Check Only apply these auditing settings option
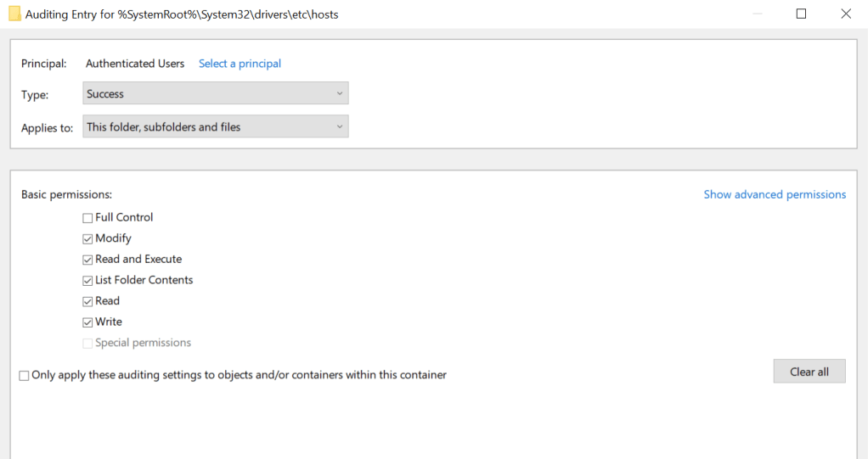Screen dimensions: 868x459 24,375
